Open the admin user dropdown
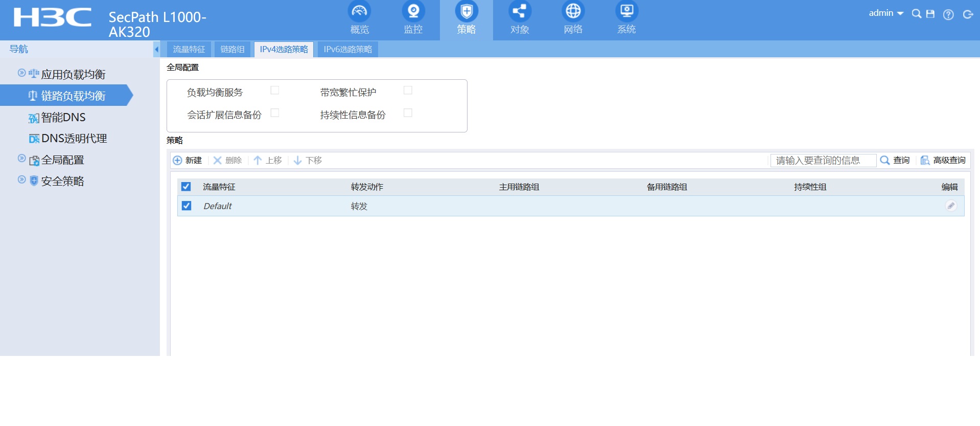Image resolution: width=980 pixels, height=426 pixels. (x=886, y=13)
